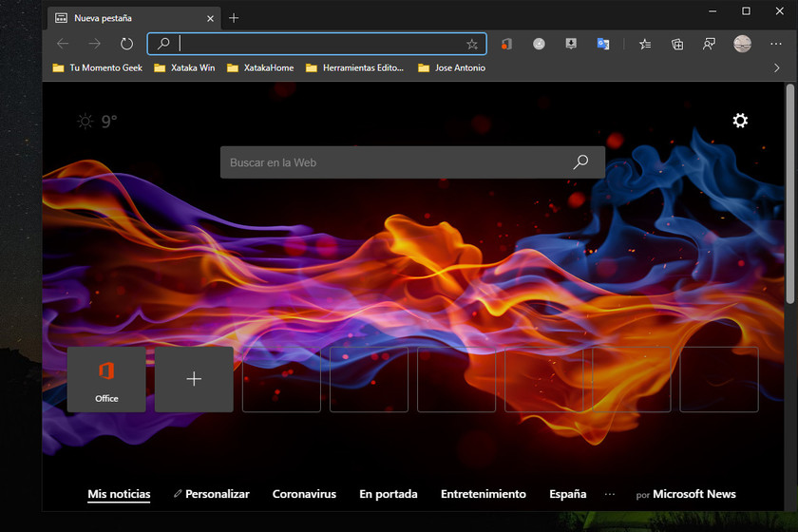
Task: Open the Favorites list icon
Action: (x=645, y=44)
